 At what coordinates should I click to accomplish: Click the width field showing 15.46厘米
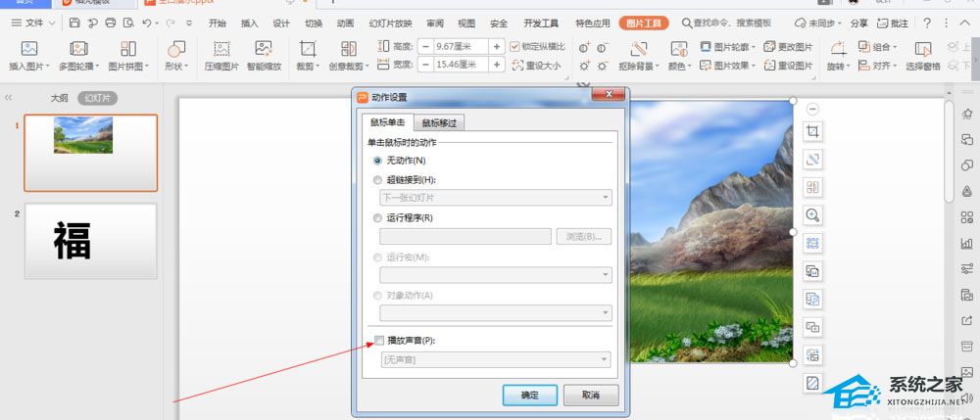(462, 65)
